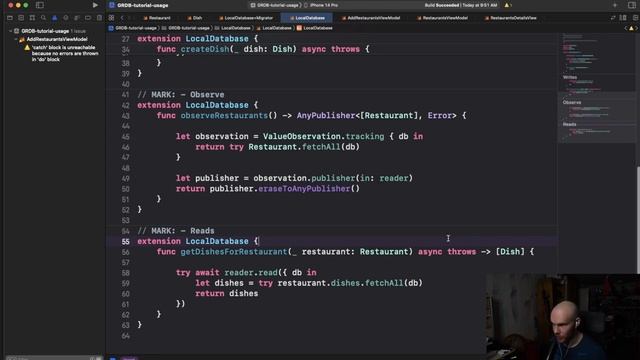
Task: Click 'restaurant.dishes.fetchAll(db)' on line 59
Action: [350, 283]
